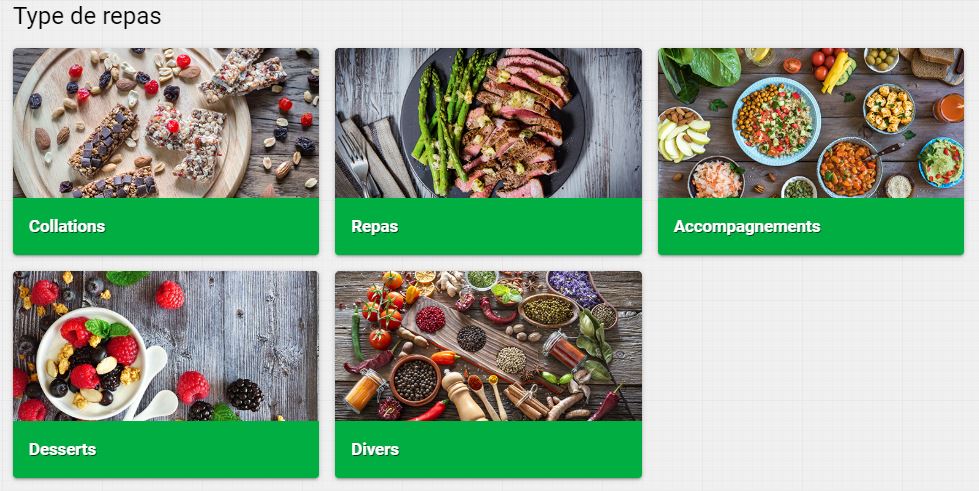The image size is (979, 491).
Task: Open the Collations granola bars photo
Action: pos(166,123)
